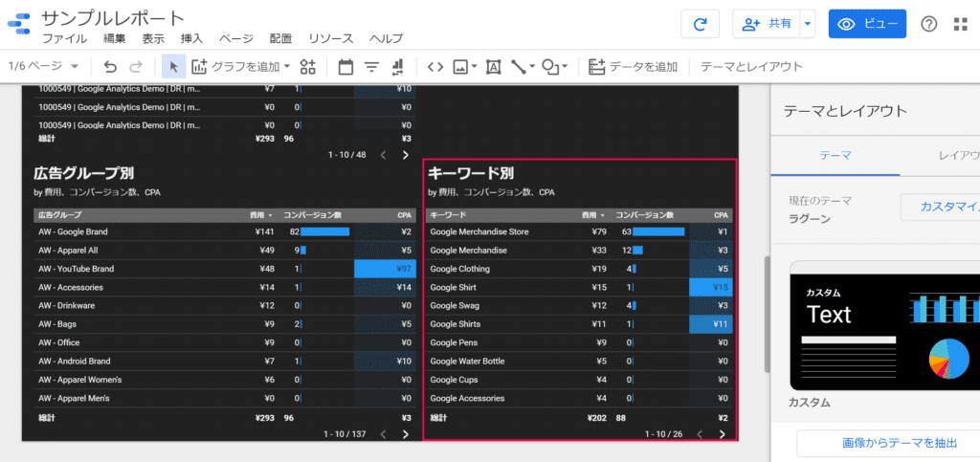Select the Google Merchandise Store keyword row
The width and height of the screenshot is (980, 462).
pos(579,231)
